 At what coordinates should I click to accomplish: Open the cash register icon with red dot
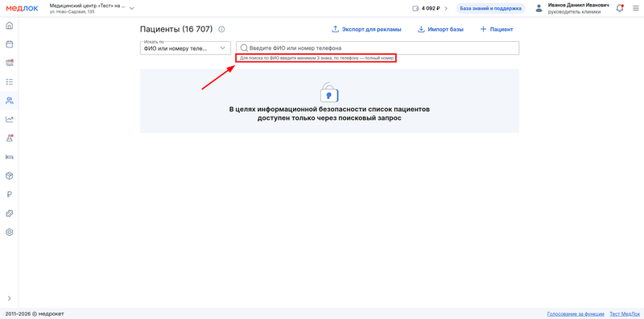click(x=10, y=63)
